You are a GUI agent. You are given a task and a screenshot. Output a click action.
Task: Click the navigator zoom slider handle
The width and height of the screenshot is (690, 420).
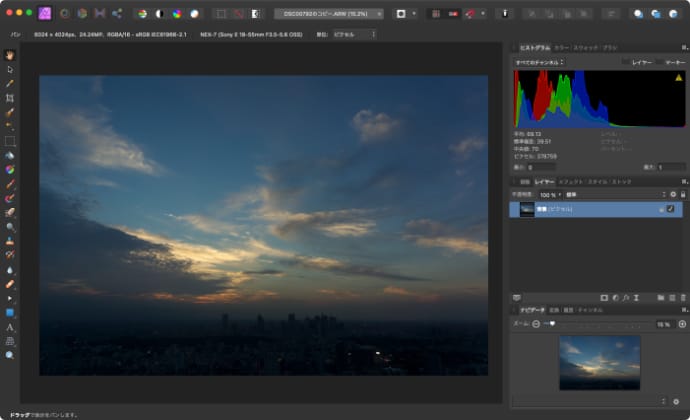pos(551,324)
